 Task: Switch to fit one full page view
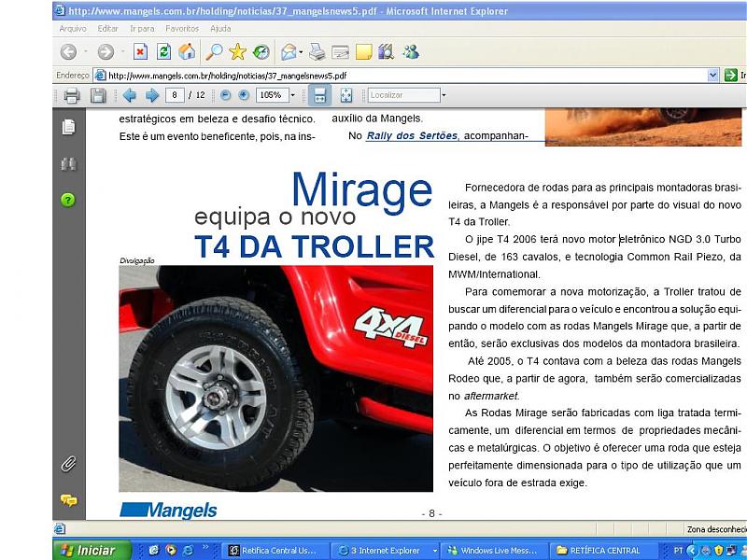(346, 95)
